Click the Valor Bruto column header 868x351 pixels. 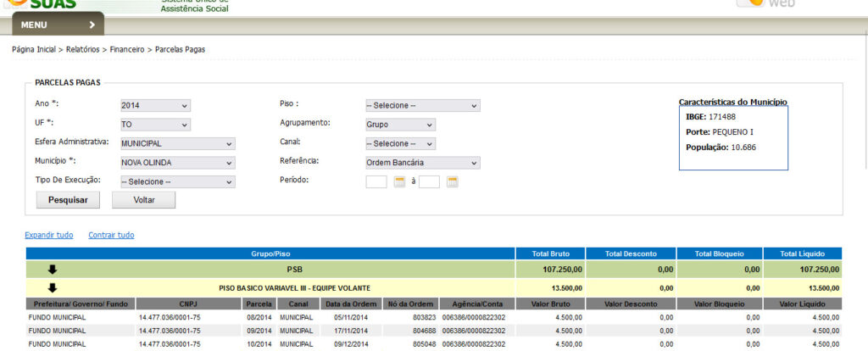pos(550,304)
